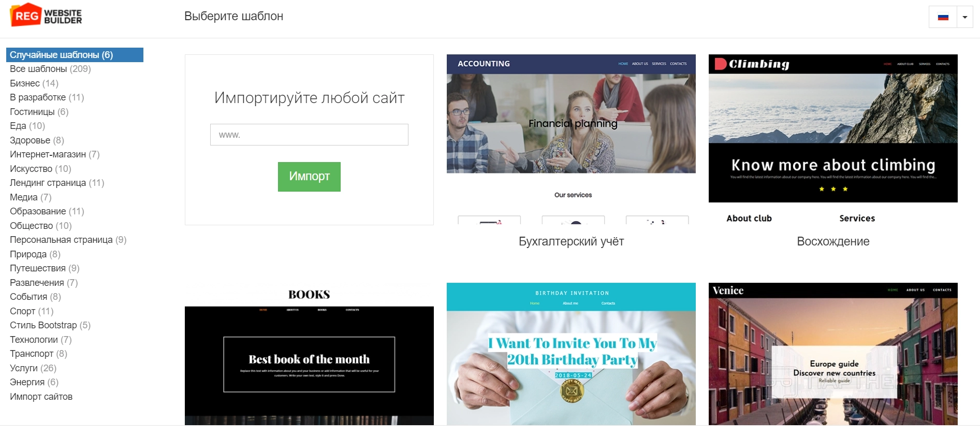Choose the Venice travel template
This screenshot has width=980, height=435.
click(833, 354)
